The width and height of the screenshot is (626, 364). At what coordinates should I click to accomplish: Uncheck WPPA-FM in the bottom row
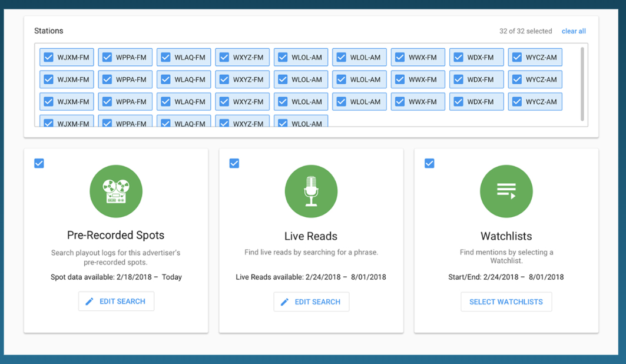tap(107, 123)
